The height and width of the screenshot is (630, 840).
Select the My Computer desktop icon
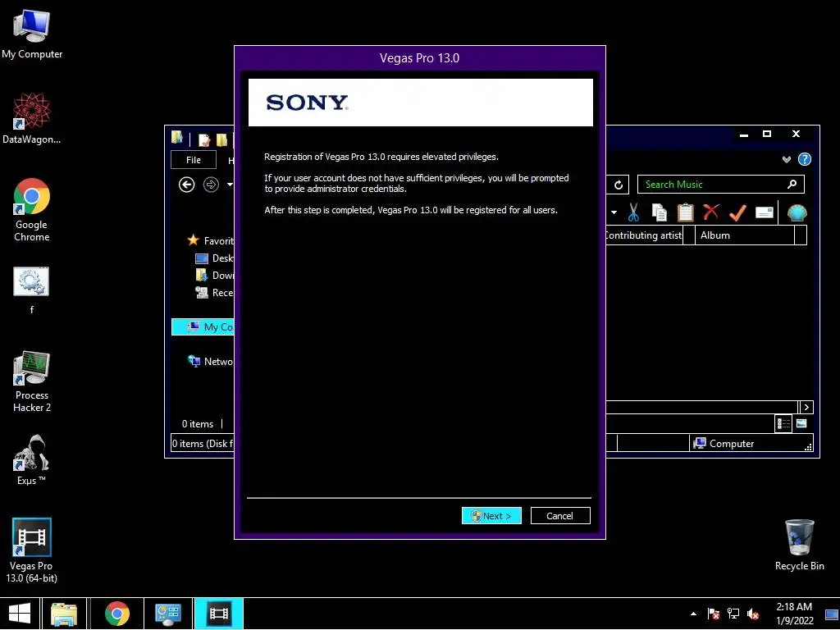click(32, 34)
